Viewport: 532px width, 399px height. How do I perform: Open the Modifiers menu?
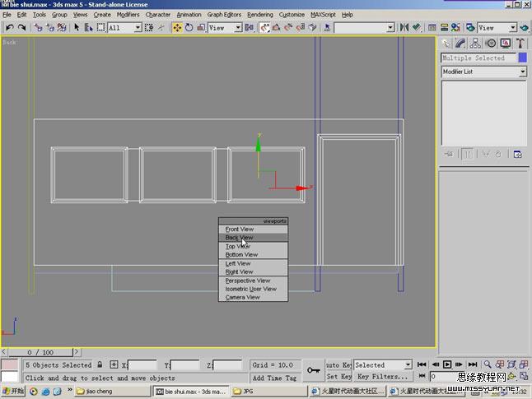128,15
